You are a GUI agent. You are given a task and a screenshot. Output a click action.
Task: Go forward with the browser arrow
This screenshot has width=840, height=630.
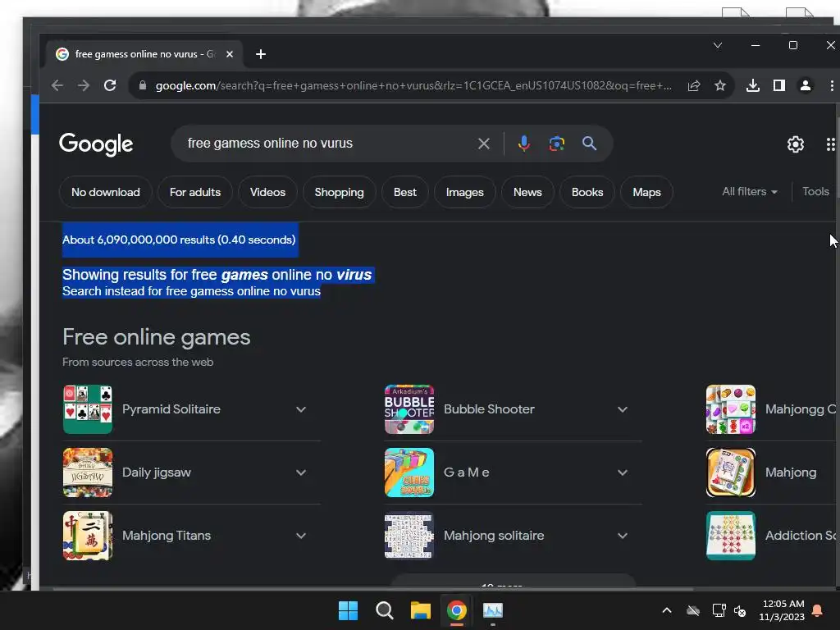pyautogui.click(x=84, y=85)
